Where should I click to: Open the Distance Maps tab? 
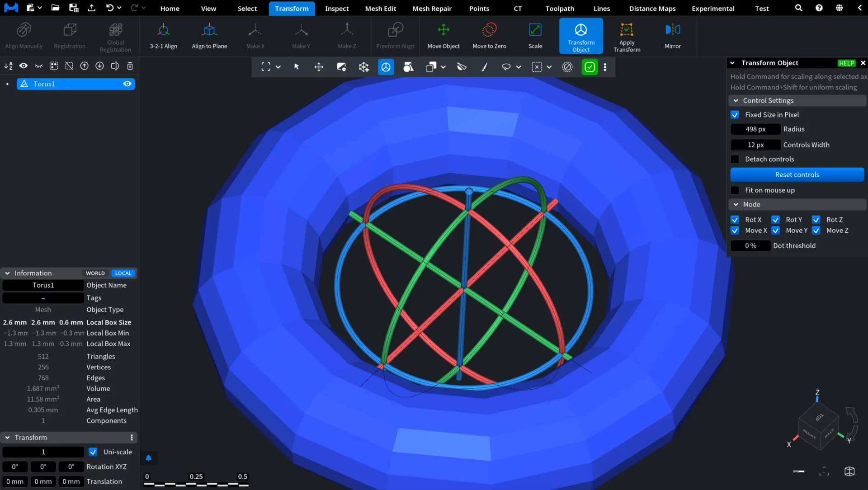(x=652, y=8)
